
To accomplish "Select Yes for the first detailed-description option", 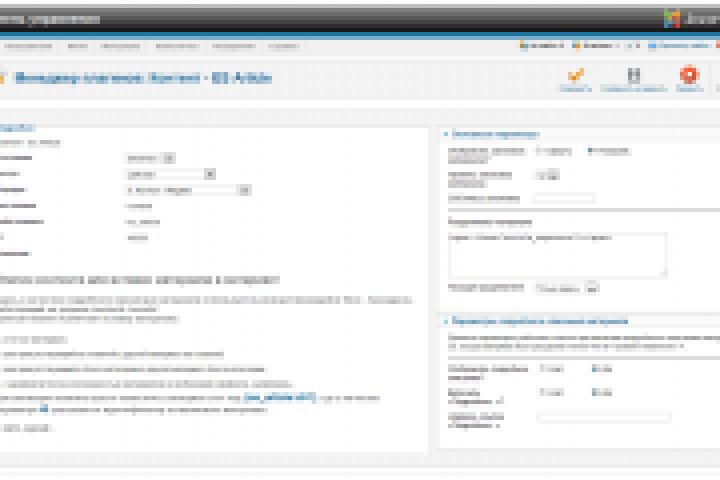I will coord(595,368).
